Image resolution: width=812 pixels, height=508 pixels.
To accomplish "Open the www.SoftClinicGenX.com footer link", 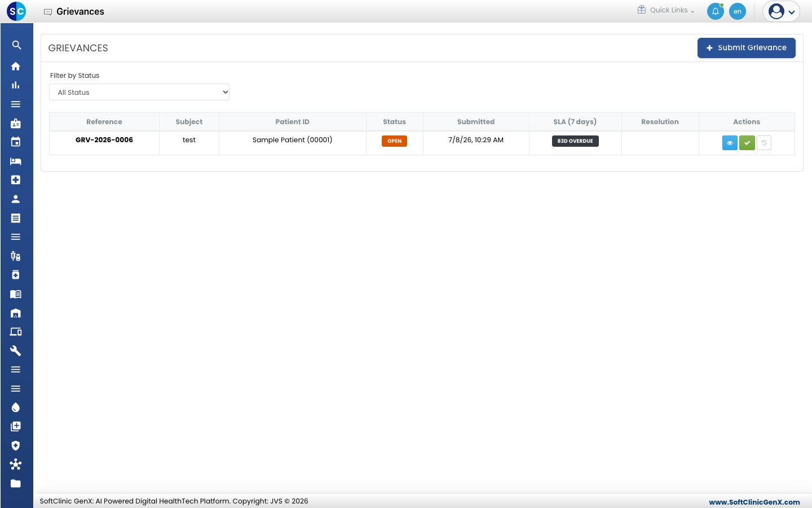I will tap(754, 502).
